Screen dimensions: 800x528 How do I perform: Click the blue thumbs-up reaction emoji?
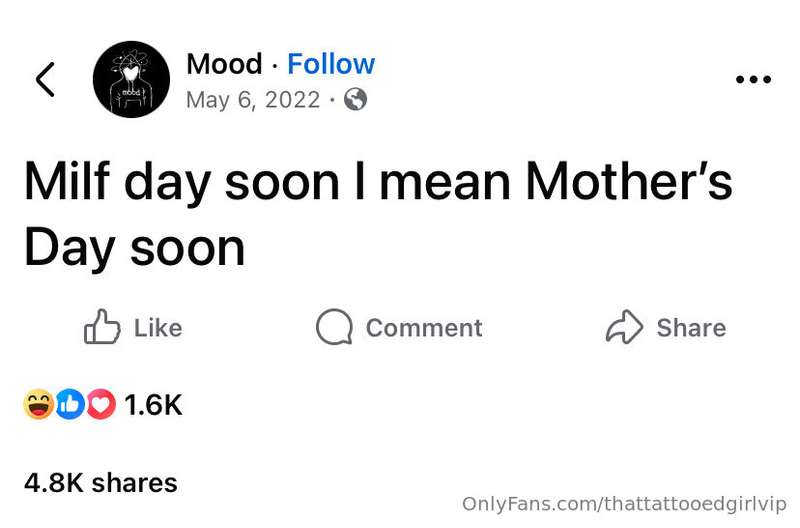[70, 405]
